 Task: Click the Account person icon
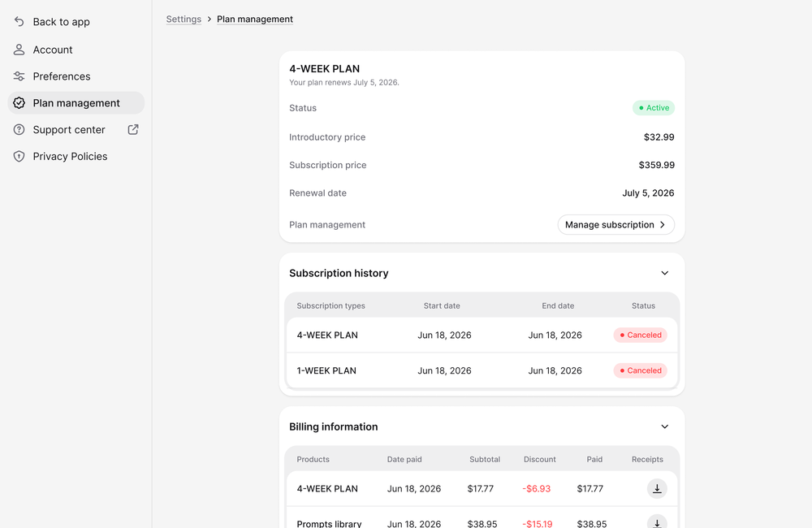19,50
